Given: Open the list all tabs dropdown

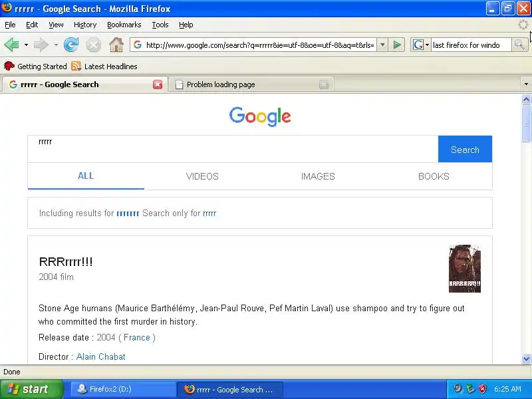Looking at the screenshot, I should 526,84.
